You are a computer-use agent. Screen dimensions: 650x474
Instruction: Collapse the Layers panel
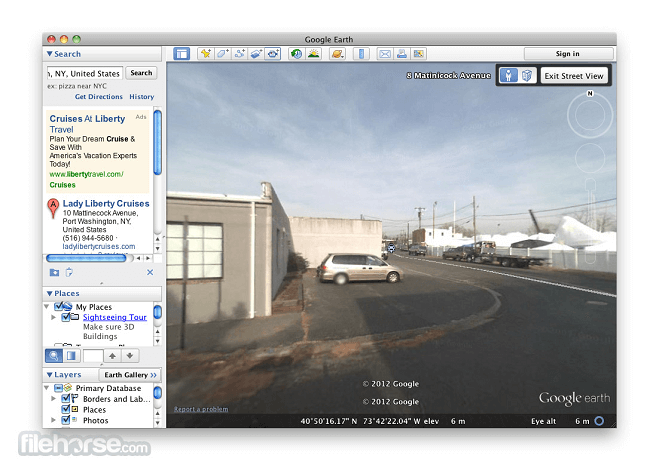[x=50, y=375]
